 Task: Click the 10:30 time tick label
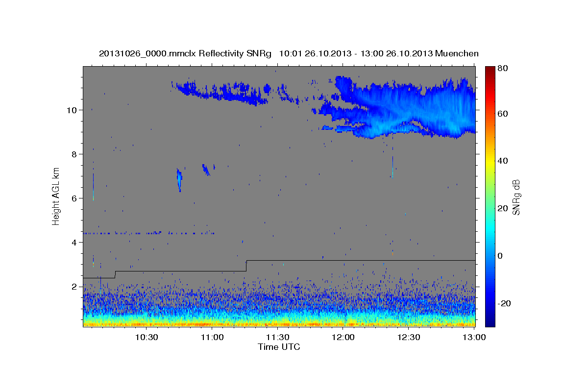[x=147, y=337]
